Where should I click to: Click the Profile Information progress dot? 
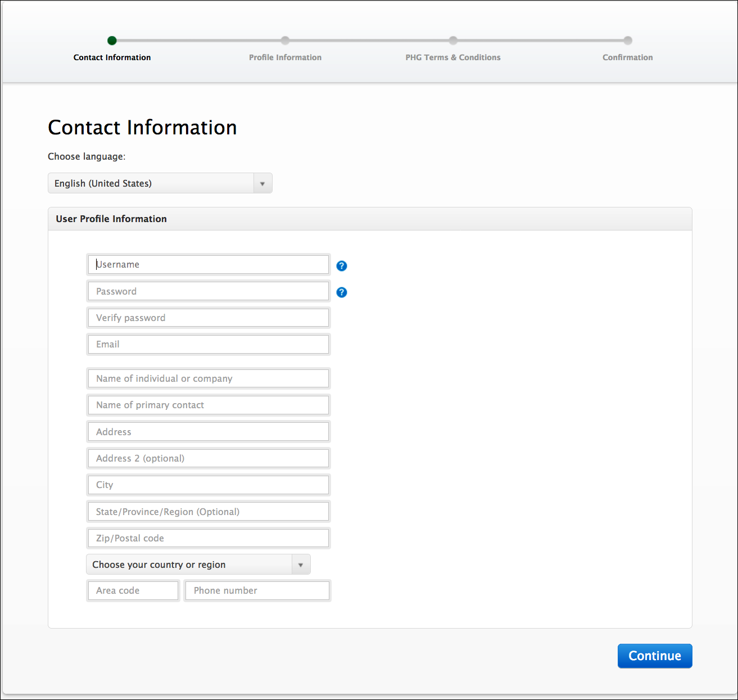[x=285, y=40]
